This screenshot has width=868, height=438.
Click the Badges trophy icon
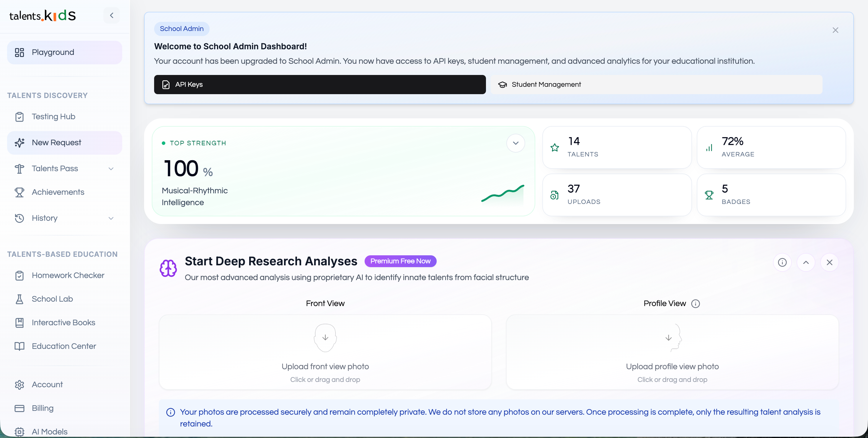(x=709, y=195)
